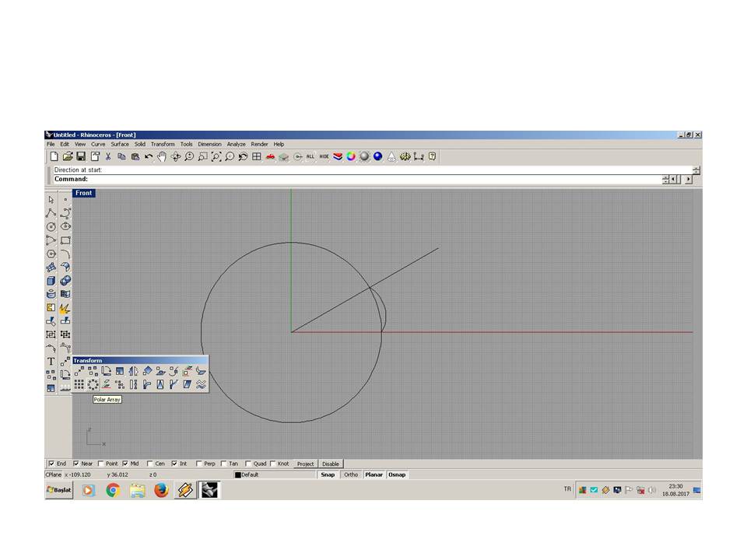Open the Render menu
Viewport: 747px width, 560px height.
click(x=260, y=145)
